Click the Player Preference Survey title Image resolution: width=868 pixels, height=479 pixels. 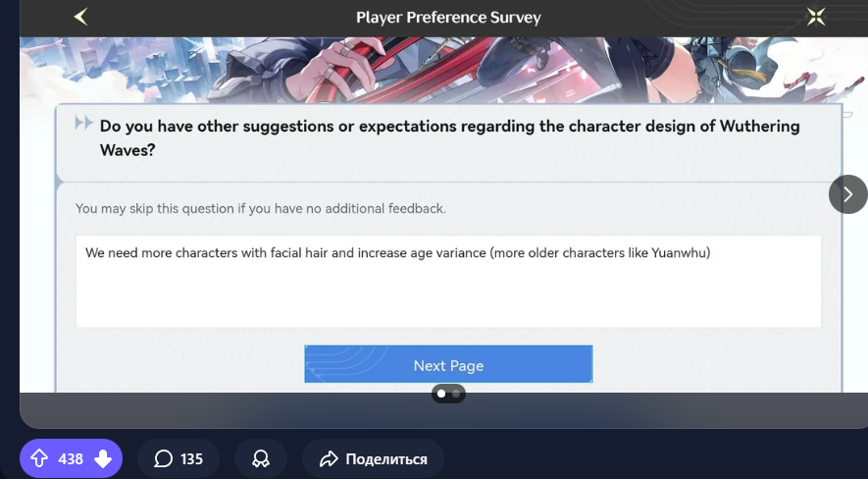(448, 17)
